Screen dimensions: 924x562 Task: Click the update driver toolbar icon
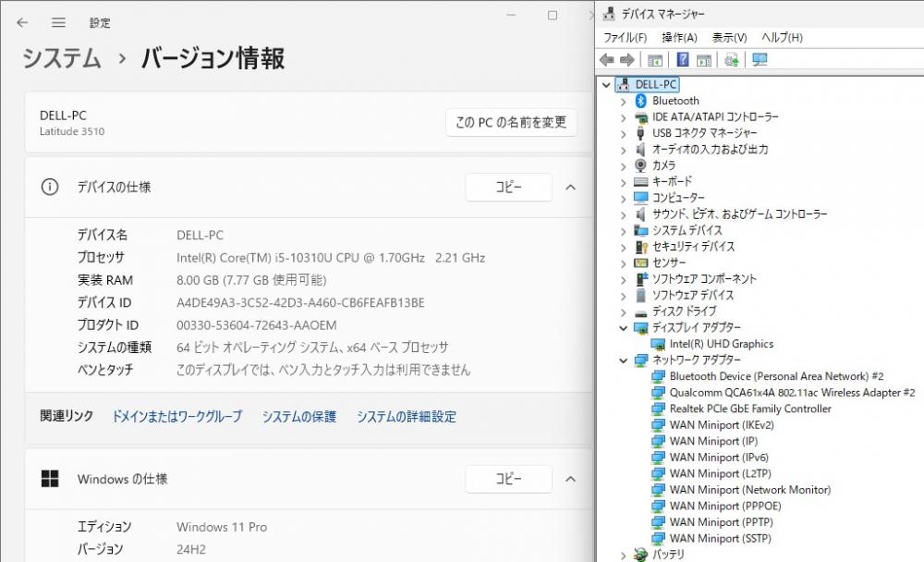point(731,59)
